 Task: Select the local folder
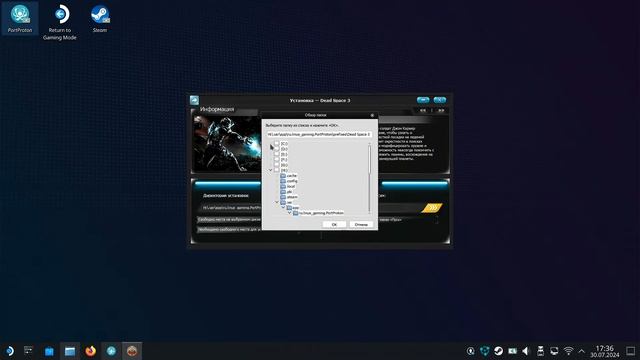[291, 186]
